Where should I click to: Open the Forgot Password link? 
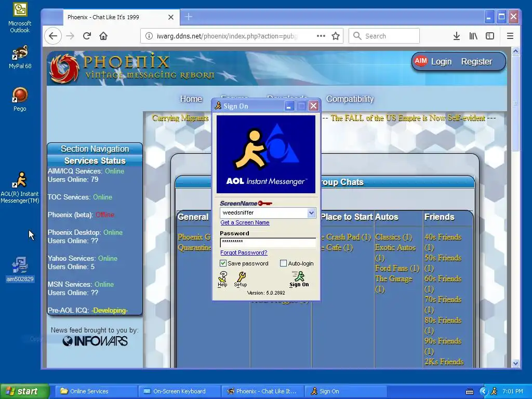click(244, 253)
